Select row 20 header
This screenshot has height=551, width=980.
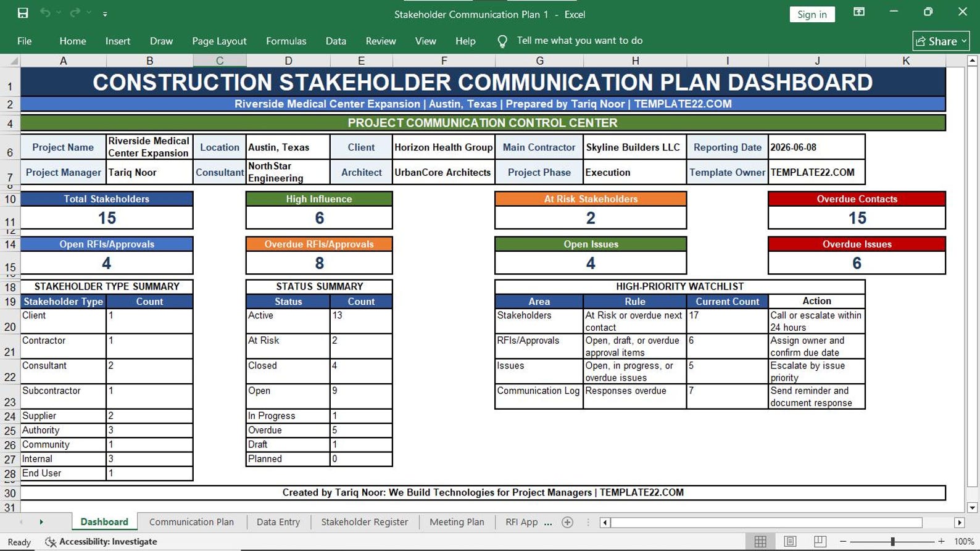(x=10, y=321)
